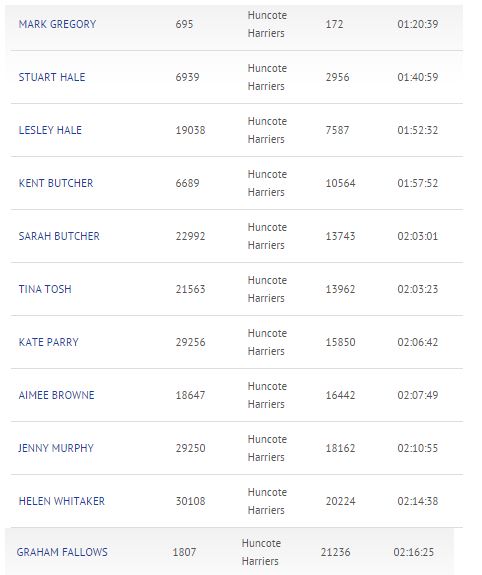Viewport: 482px width, 575px height.
Task: Open LESLEY HALE runner link
Action: pos(50,130)
